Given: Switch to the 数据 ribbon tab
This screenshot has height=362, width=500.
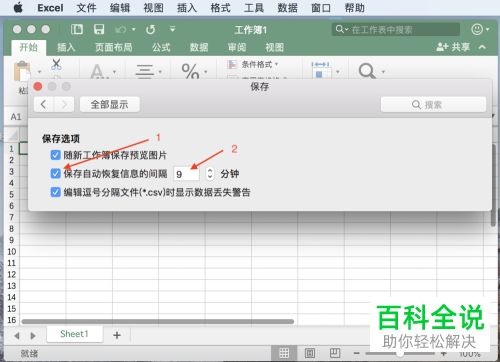Looking at the screenshot, I should pyautogui.click(x=199, y=47).
